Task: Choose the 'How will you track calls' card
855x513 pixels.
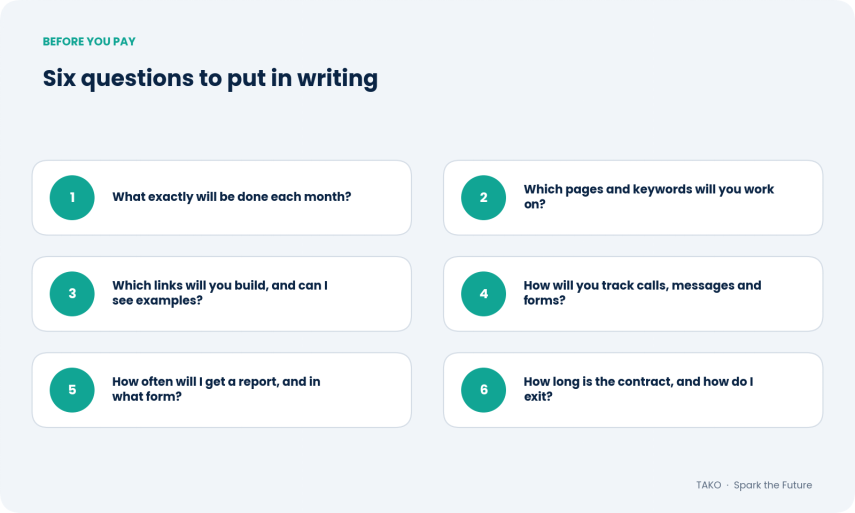Action: point(633,294)
